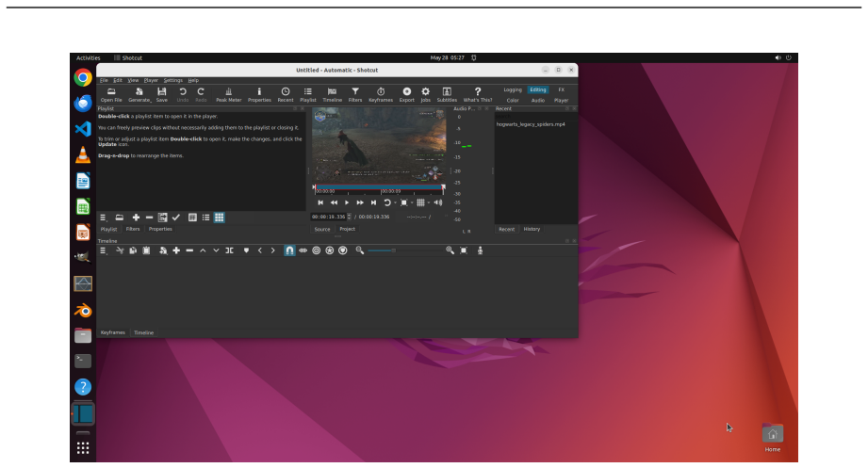The image size is (868, 468).
Task: Open the Filters panel from toolbar
Action: tap(355, 94)
